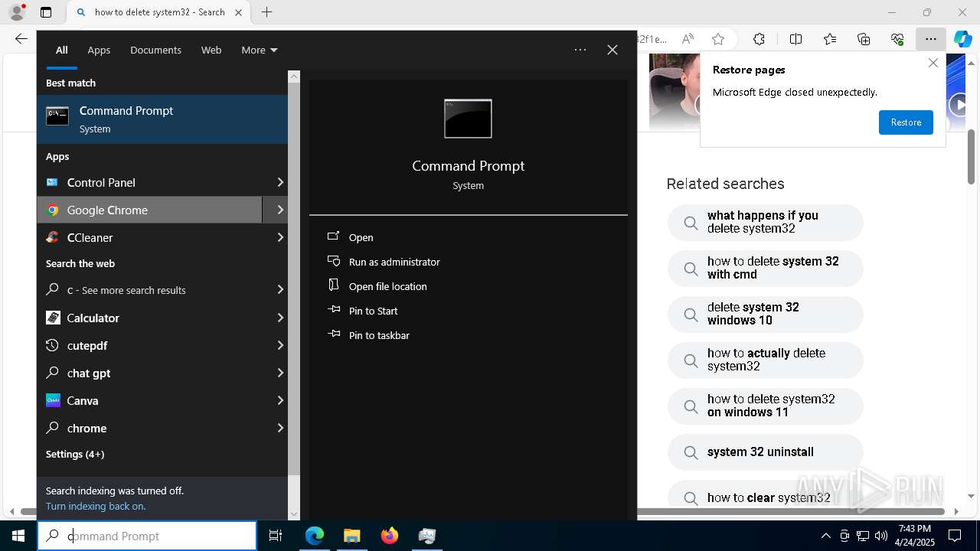
Task: Click Edge back navigation arrow
Action: (x=21, y=39)
